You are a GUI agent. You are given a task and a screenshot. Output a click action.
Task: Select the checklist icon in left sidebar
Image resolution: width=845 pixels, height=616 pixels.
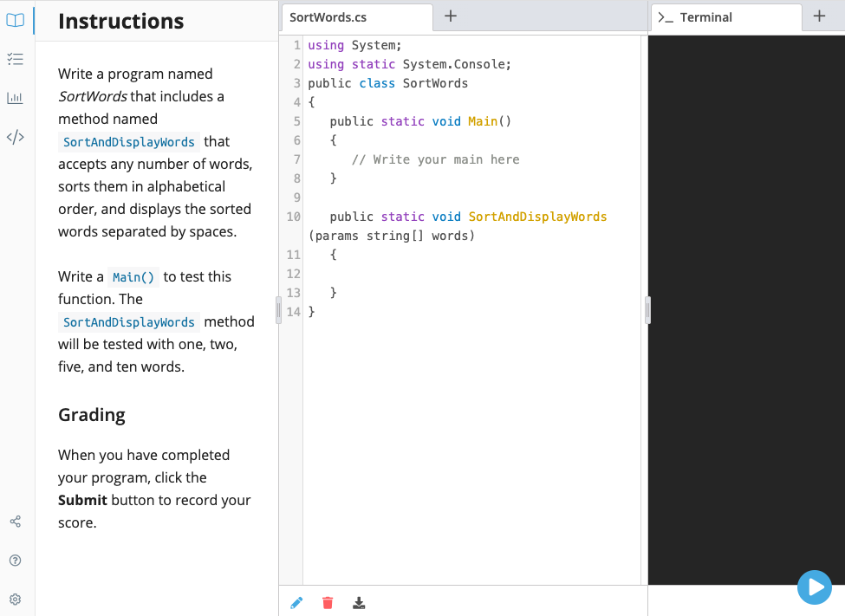15,59
